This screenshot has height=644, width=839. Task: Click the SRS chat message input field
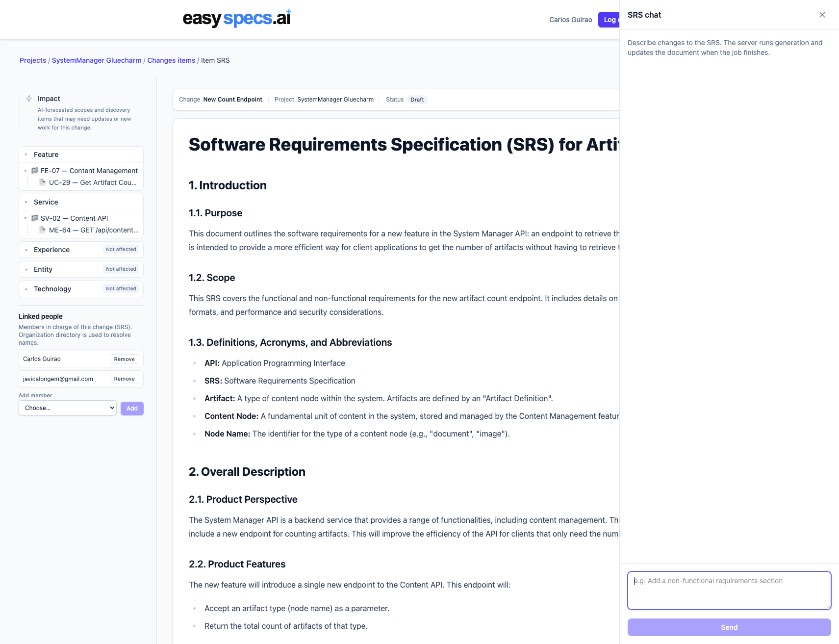[729, 590]
